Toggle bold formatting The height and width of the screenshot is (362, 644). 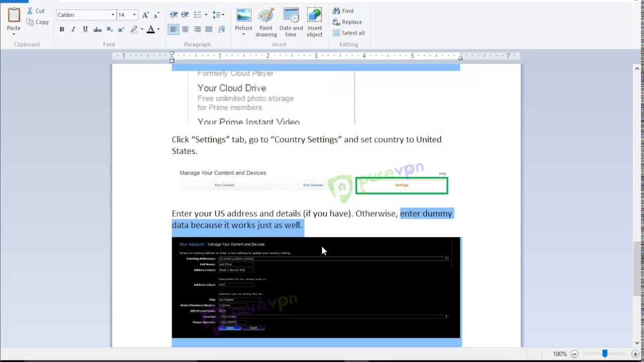coord(61,30)
